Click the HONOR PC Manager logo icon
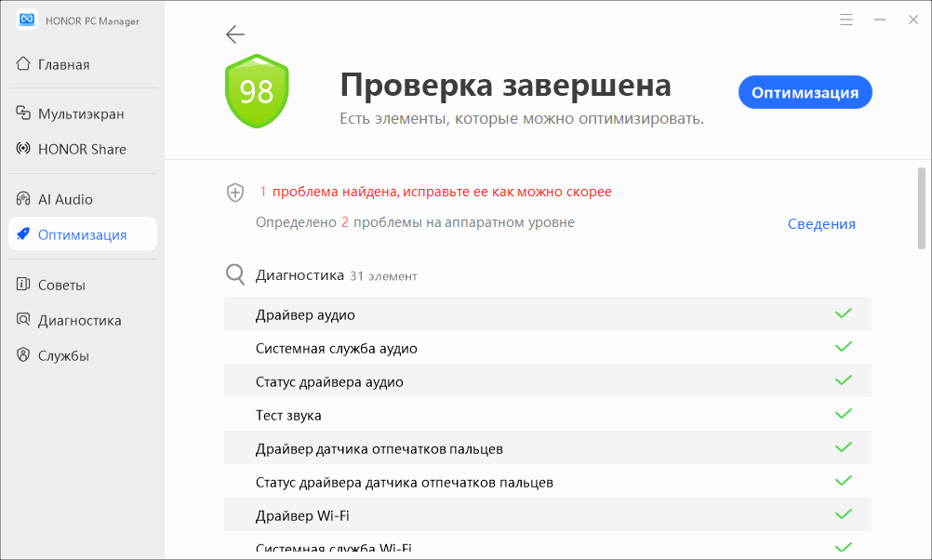 tap(27, 20)
